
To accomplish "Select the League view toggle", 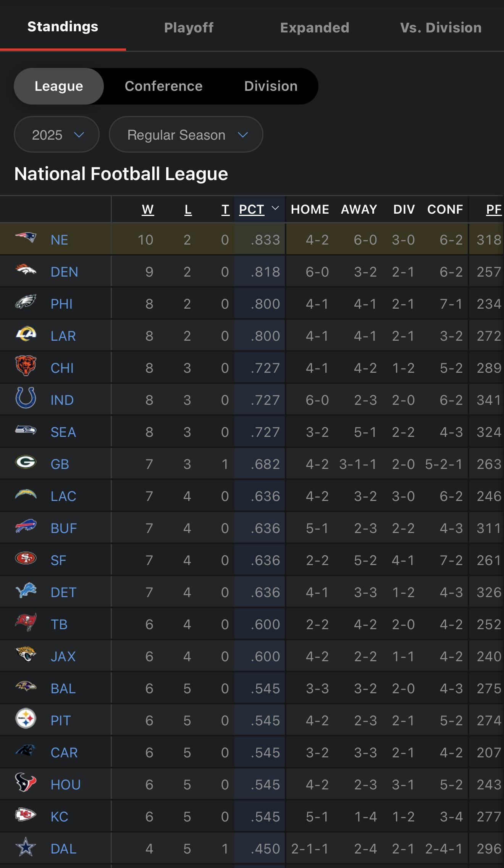I will tap(59, 86).
